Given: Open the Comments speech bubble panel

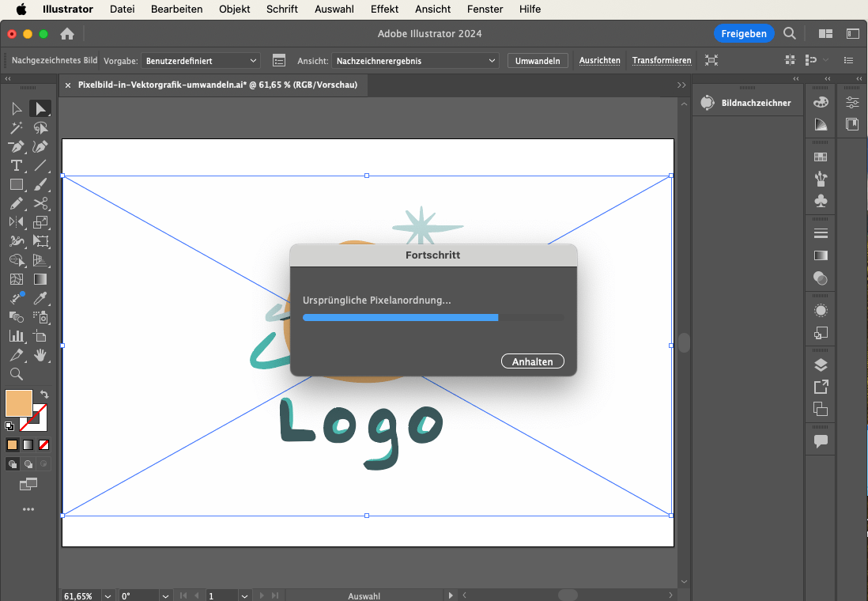Looking at the screenshot, I should (x=821, y=441).
